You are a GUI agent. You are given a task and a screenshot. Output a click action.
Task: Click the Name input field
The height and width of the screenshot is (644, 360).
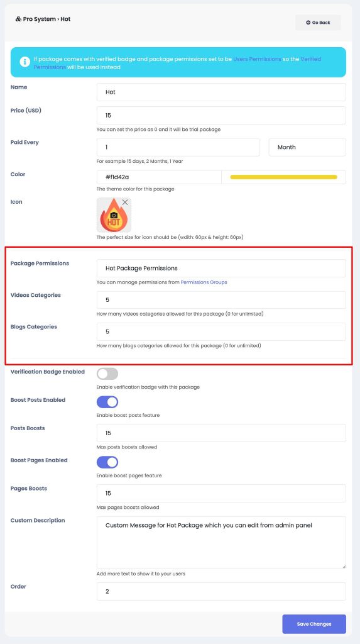click(x=221, y=92)
